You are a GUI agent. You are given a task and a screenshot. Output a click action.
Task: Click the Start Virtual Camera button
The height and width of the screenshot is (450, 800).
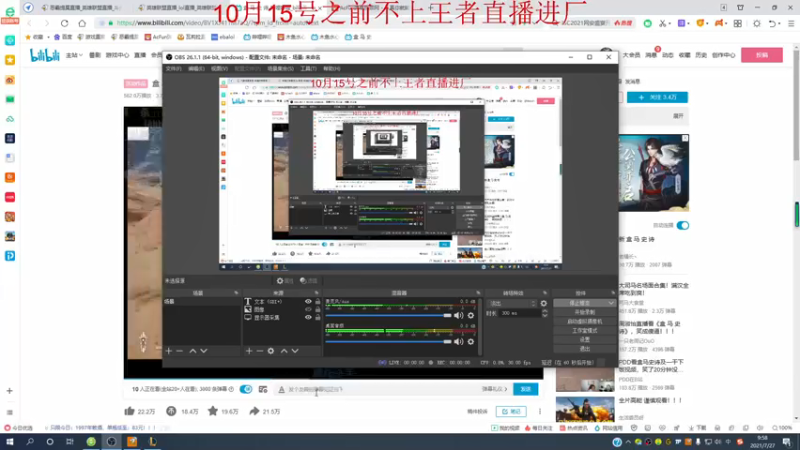click(x=585, y=321)
